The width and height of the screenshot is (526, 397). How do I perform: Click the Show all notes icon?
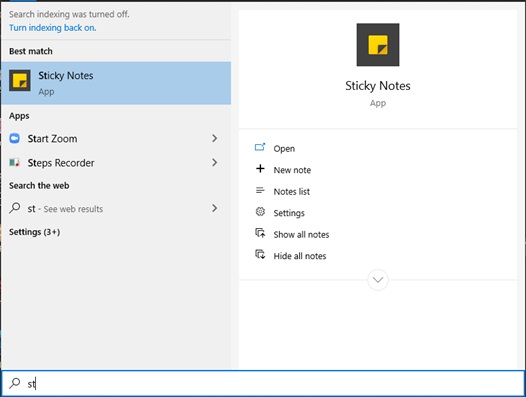pyautogui.click(x=260, y=233)
